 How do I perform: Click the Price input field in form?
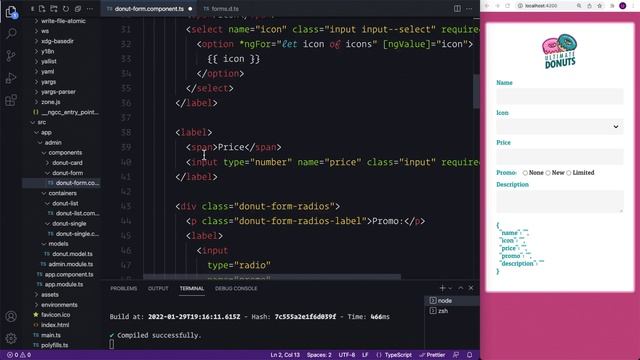[x=560, y=157]
